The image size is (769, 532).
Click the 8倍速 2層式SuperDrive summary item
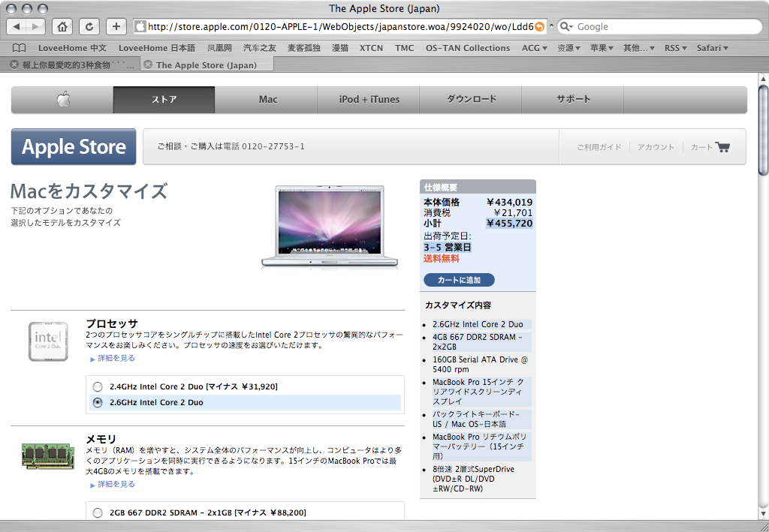[473, 479]
